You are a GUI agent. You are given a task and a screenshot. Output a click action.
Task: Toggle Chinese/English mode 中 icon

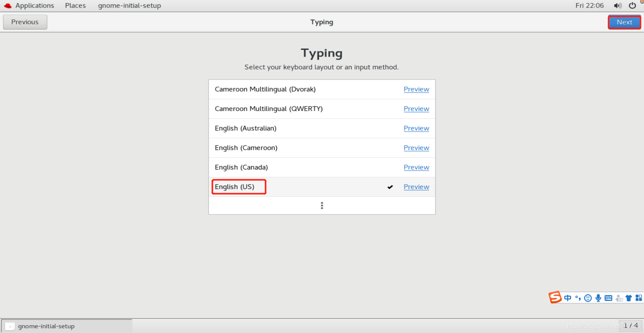tap(568, 298)
